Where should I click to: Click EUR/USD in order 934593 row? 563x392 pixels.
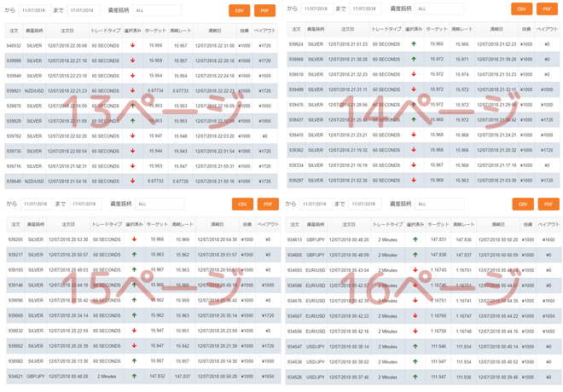click(316, 270)
